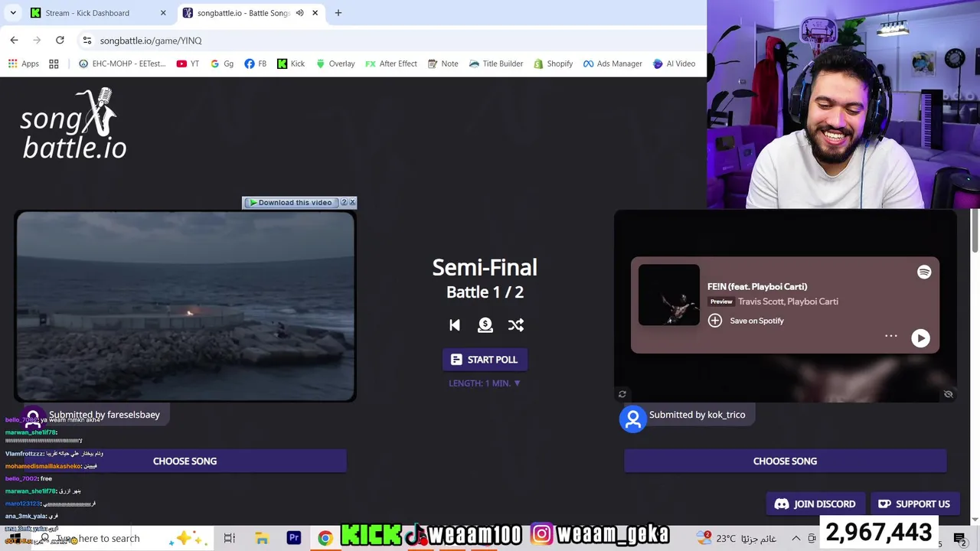This screenshot has height=551, width=980.
Task: Open the AI Video bookmark
Action: click(x=674, y=64)
